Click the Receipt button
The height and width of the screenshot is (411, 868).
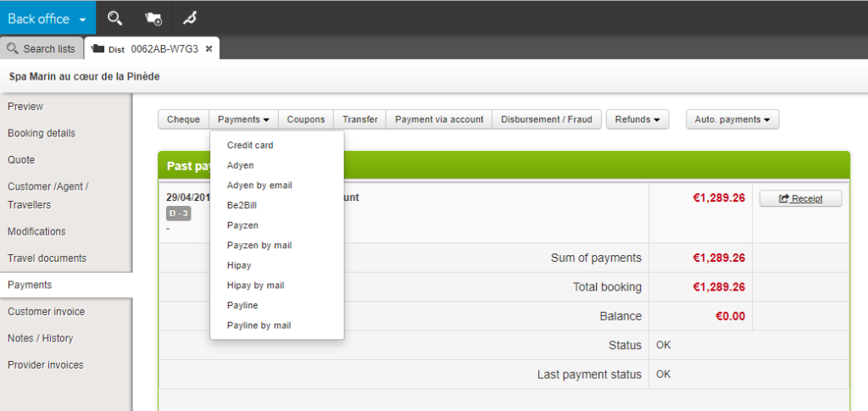pyautogui.click(x=800, y=198)
